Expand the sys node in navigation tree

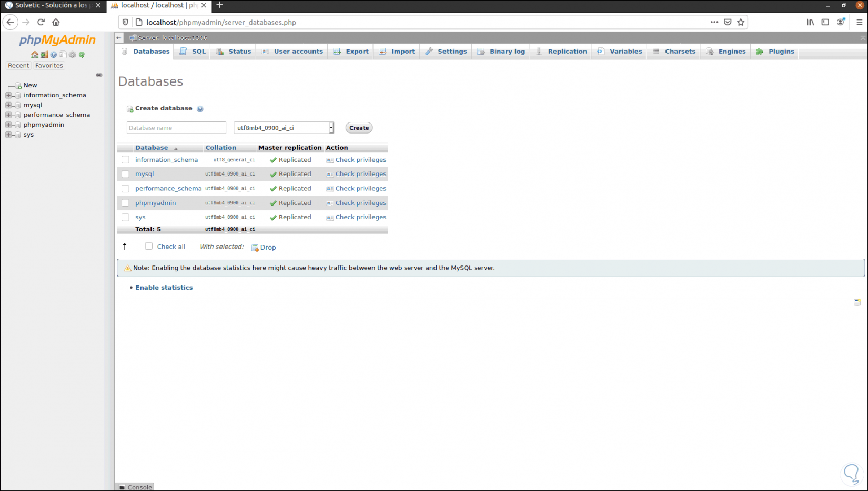(x=8, y=135)
